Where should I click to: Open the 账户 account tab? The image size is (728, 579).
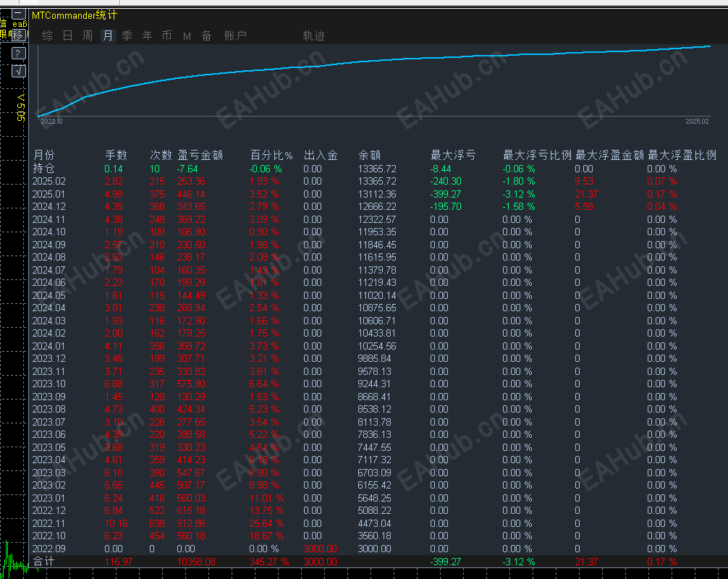point(235,35)
